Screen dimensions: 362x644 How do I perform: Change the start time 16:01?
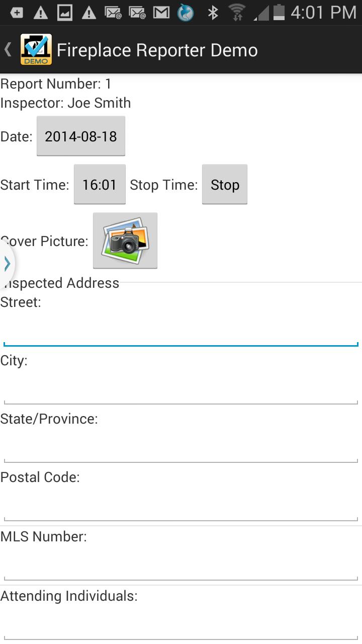click(100, 185)
